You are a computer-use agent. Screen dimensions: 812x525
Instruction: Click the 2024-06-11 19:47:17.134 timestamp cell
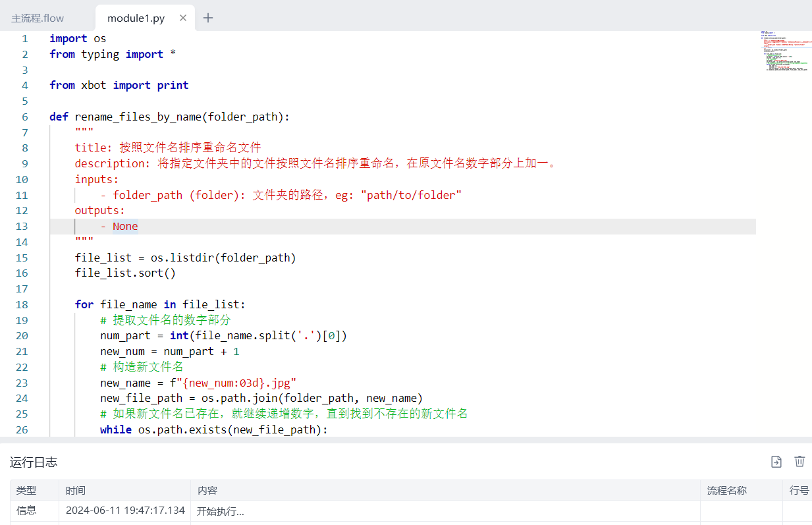[x=125, y=511]
